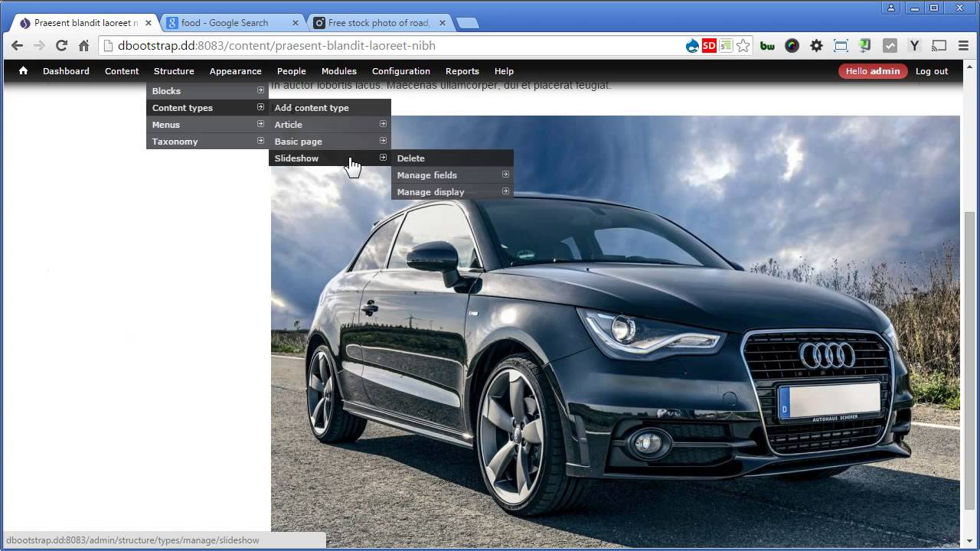Click the Log out link
The image size is (980, 551).
(932, 71)
